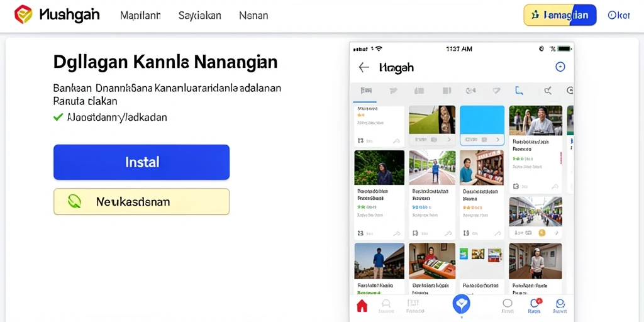Select the heart-shaped phone tab icon
The image size is (644, 322).
[496, 91]
